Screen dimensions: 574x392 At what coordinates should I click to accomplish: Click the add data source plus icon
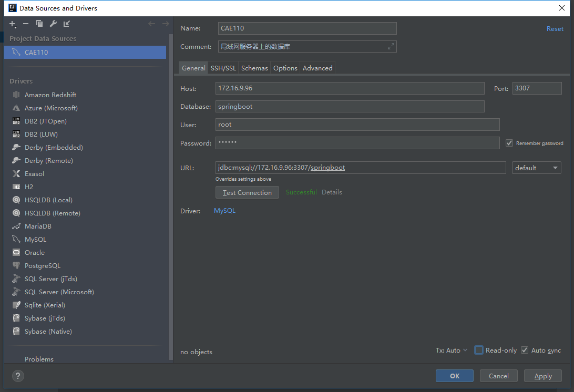pyautogui.click(x=13, y=24)
